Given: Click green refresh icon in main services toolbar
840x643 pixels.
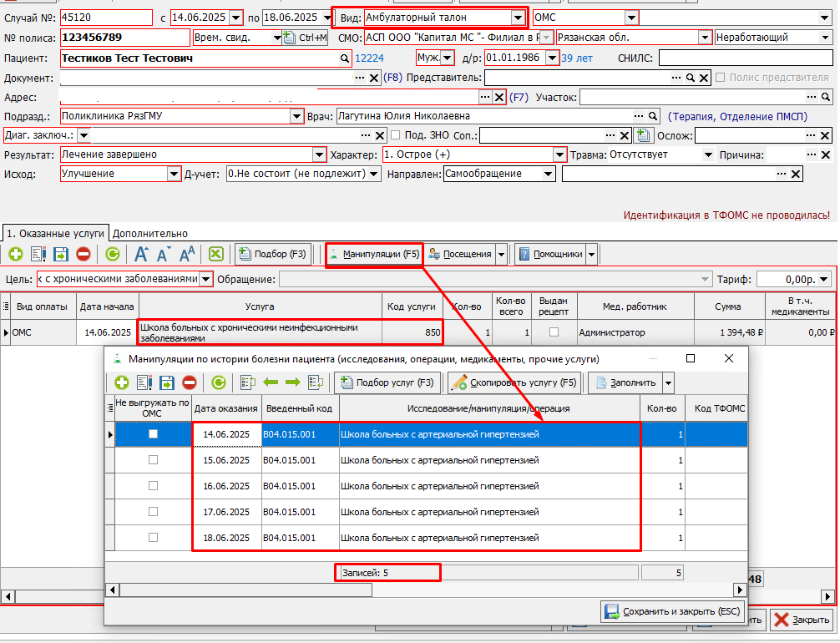Looking at the screenshot, I should point(113,254).
